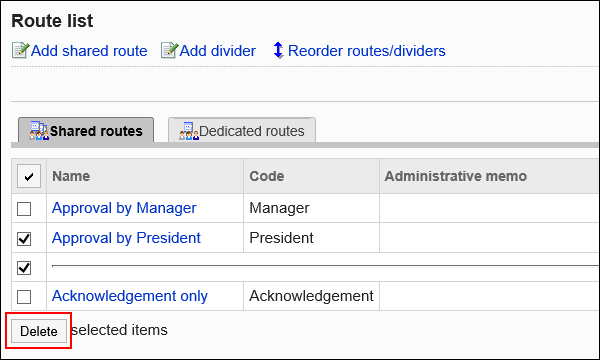Screen dimensions: 600x360
Task: Check the Acknowledgement only checkbox
Action: coord(24,296)
